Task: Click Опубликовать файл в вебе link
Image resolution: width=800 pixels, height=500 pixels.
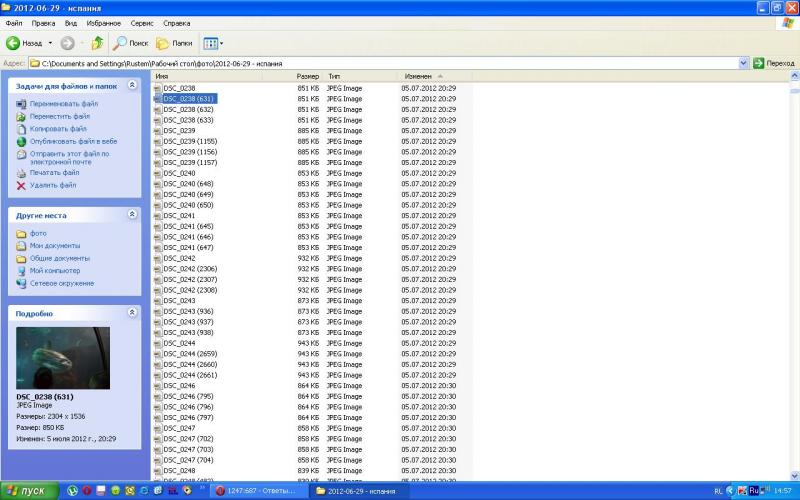Action: click(x=73, y=141)
